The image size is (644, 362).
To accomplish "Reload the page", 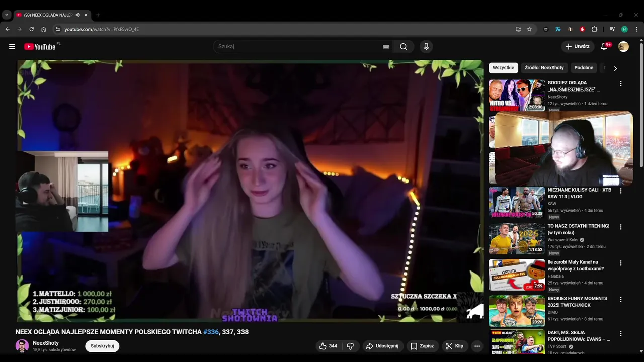I will pyautogui.click(x=31, y=29).
